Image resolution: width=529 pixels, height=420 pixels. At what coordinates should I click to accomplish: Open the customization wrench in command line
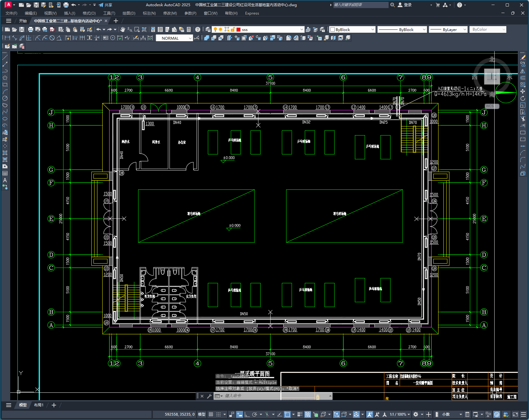pos(209,396)
